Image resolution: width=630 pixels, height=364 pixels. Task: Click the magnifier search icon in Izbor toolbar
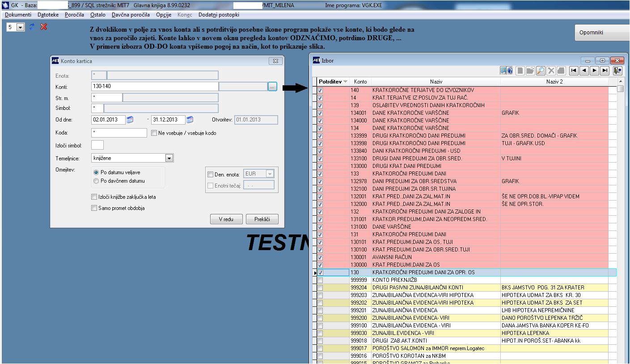click(x=541, y=71)
